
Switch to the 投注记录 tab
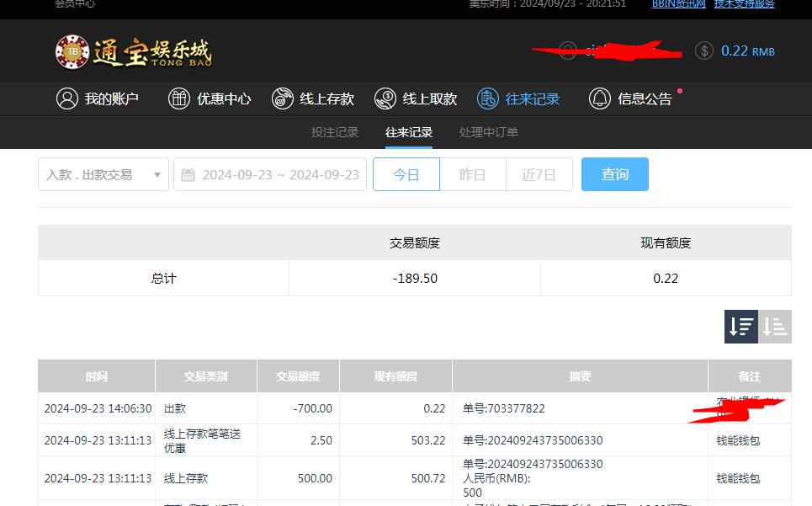[x=334, y=132]
